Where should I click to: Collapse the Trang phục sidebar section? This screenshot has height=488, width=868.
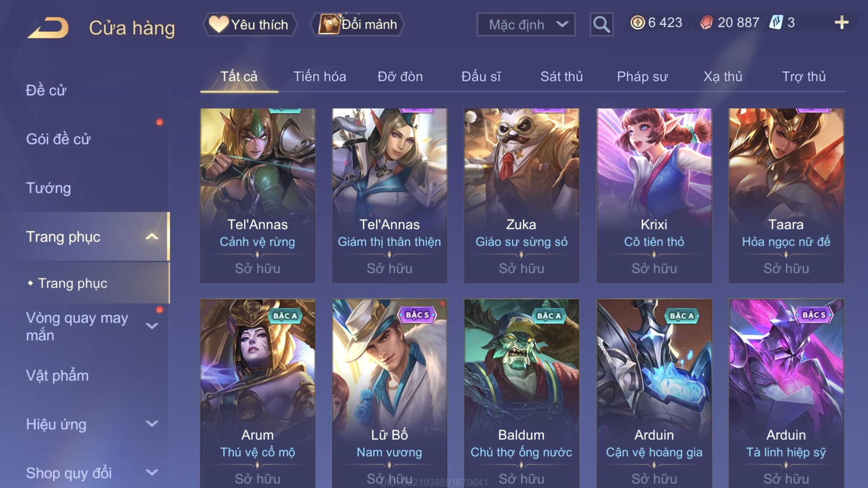tap(152, 237)
